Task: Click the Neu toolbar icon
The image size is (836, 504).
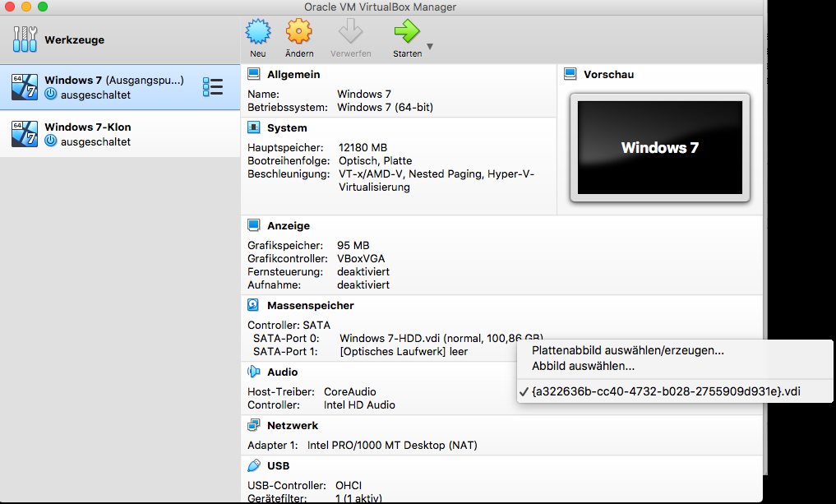Action: coord(258,31)
